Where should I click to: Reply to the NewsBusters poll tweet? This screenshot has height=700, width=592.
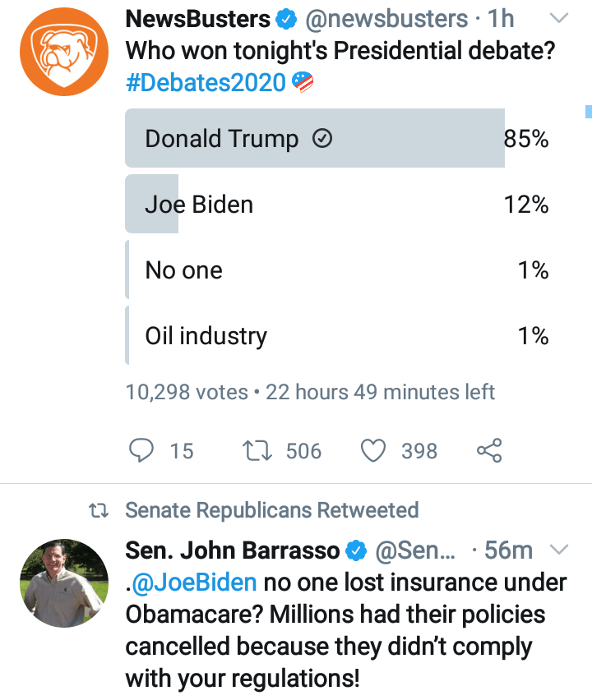[x=143, y=450]
